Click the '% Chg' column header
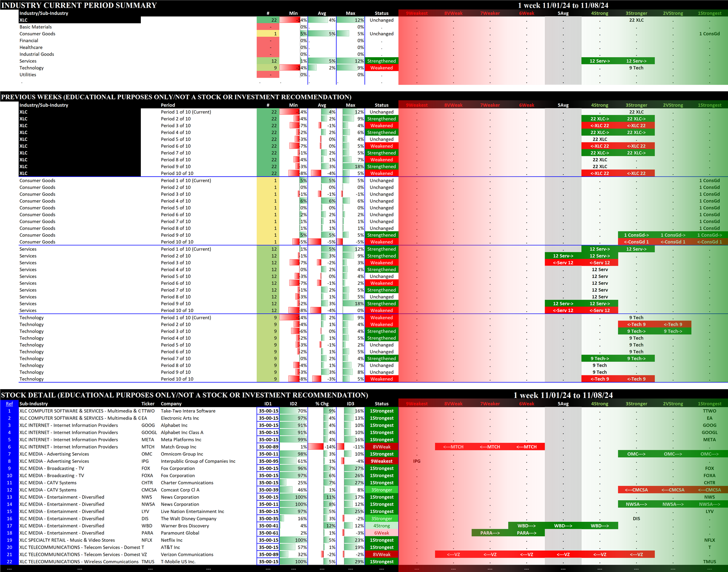 click(322, 404)
